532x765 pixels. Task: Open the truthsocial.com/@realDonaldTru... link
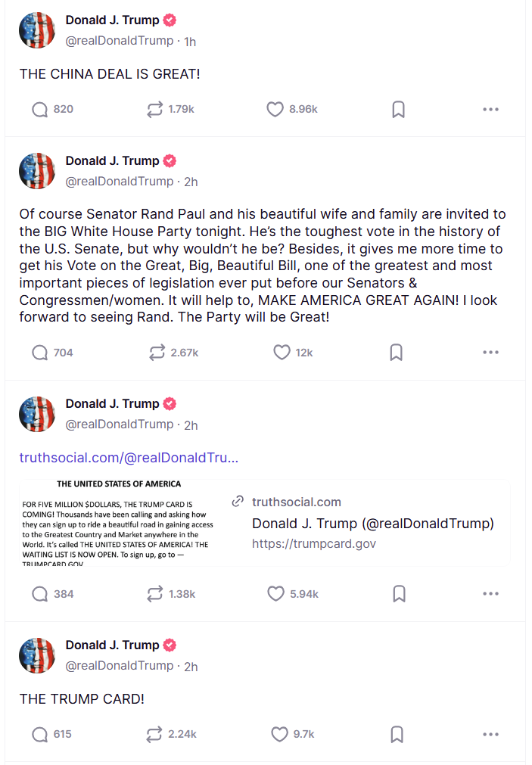[x=129, y=458]
